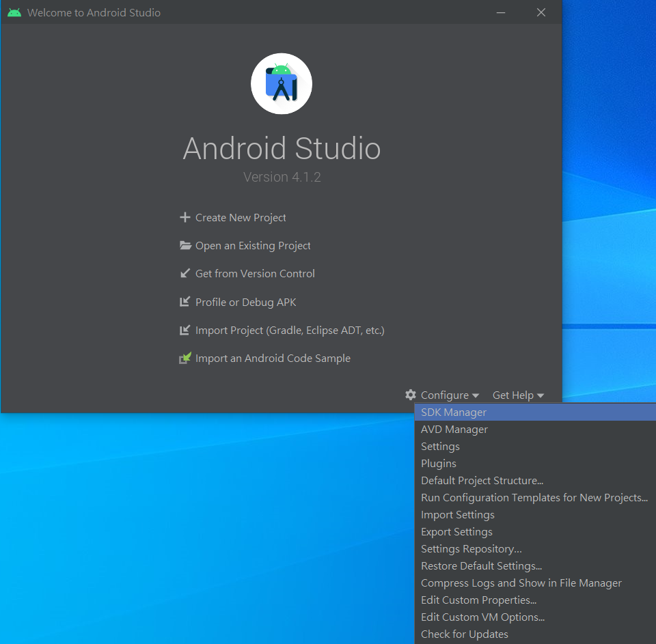
Task: Click the arrow icon for Get from Version Control
Action: coord(185,273)
